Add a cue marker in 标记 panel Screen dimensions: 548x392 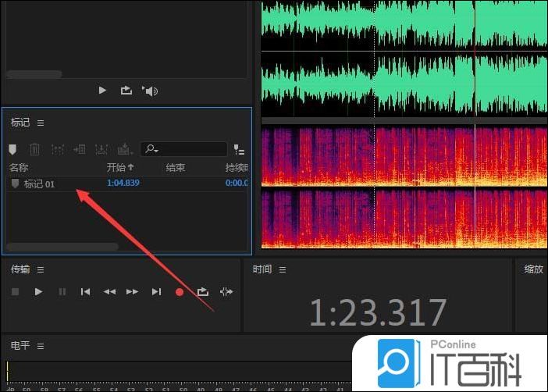point(12,150)
